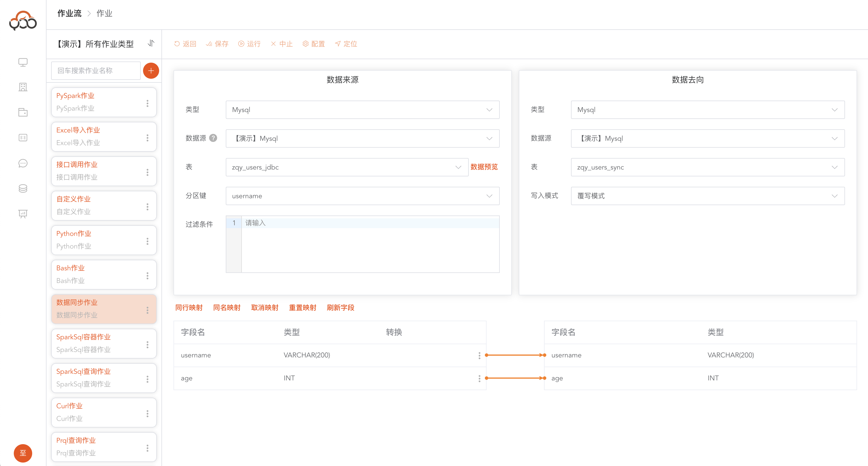Click 作业流 in the breadcrumb
The image size is (868, 466).
[x=70, y=14]
